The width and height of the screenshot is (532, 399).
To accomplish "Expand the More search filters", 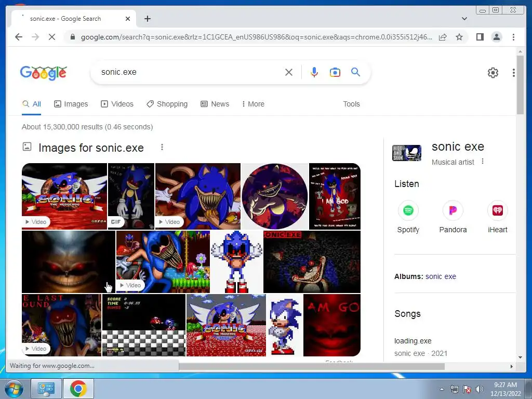I will (x=253, y=104).
